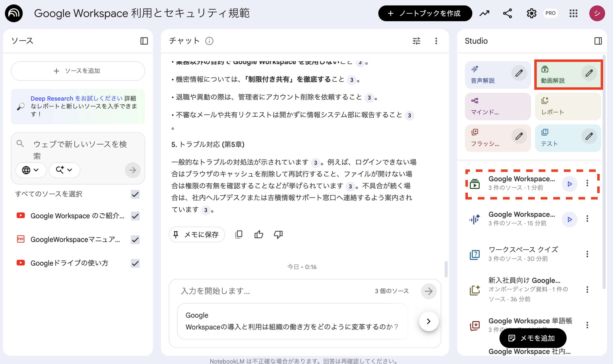Edit the テスト settings via pencil icon
Screen dimensions: 613x364
click(590, 136)
